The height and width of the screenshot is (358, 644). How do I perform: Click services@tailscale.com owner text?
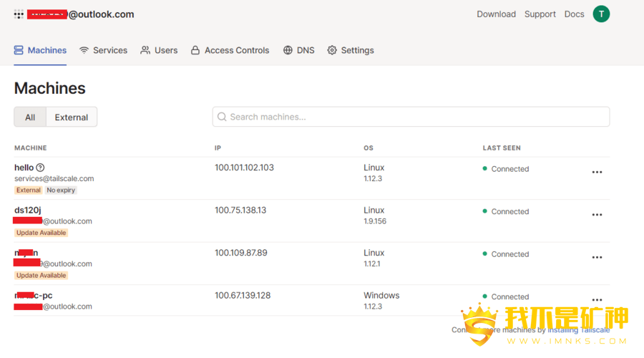[x=54, y=178]
